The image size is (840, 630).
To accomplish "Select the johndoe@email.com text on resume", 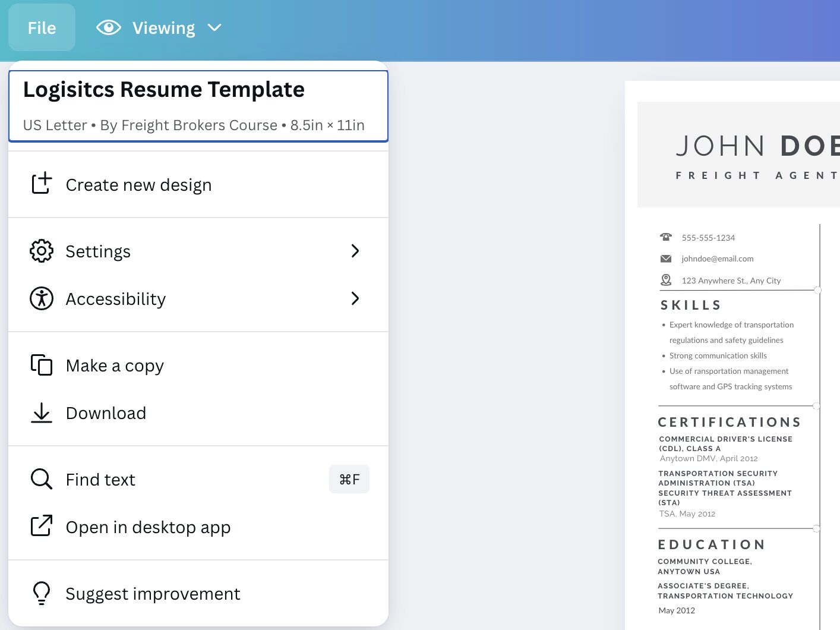I will tap(717, 259).
